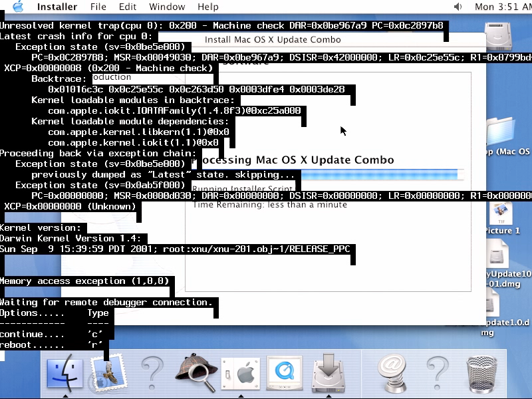This screenshot has width=532, height=399.
Task: Click the 'Install Mac OS X Update Combo' title bar
Action: tap(273, 40)
